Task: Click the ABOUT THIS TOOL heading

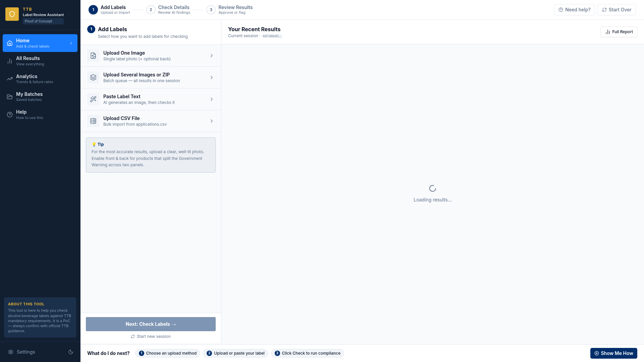Action: [x=26, y=304]
